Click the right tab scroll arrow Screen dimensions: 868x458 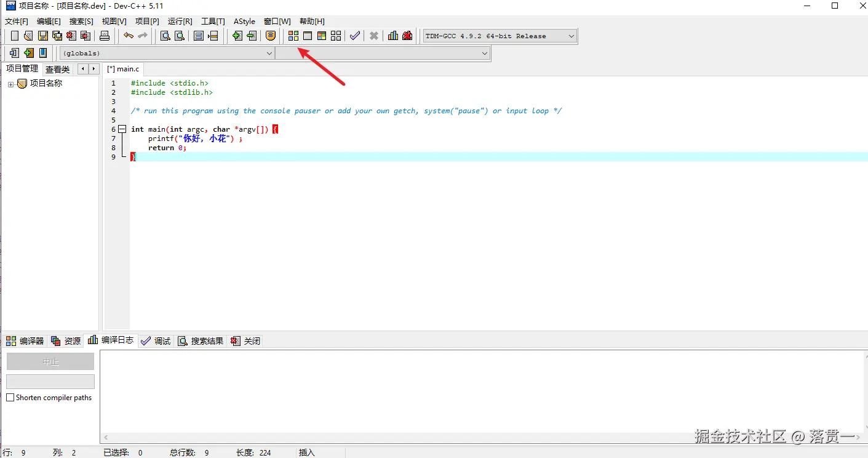94,69
